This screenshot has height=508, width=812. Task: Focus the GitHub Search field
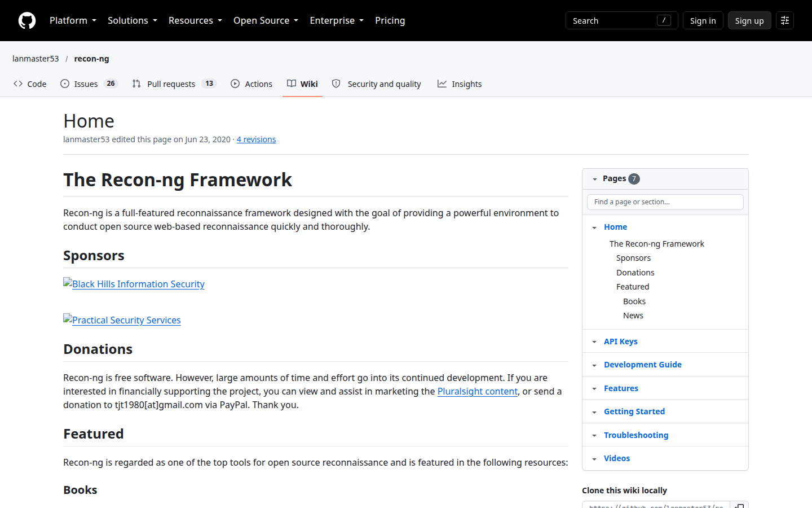click(621, 20)
